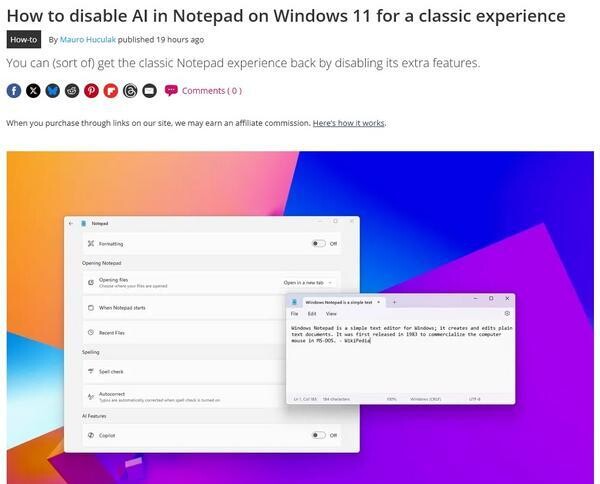Click the How-to category tag
The width and height of the screenshot is (600, 484).
coord(24,39)
